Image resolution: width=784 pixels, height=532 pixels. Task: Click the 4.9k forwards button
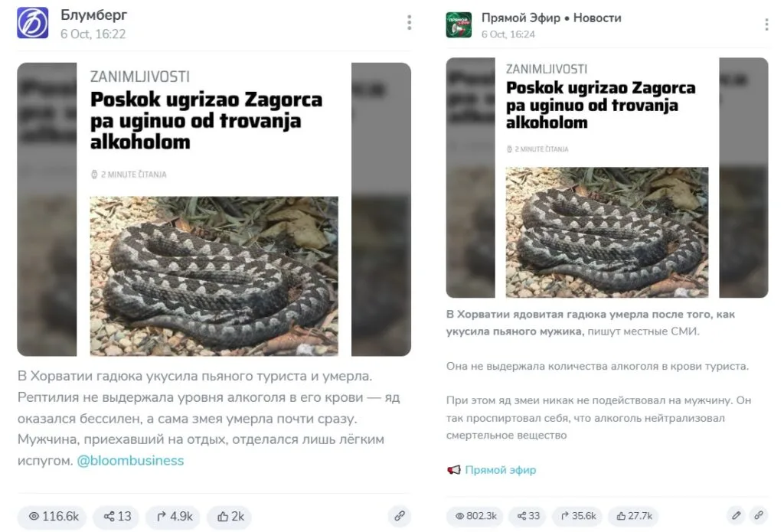tap(174, 517)
